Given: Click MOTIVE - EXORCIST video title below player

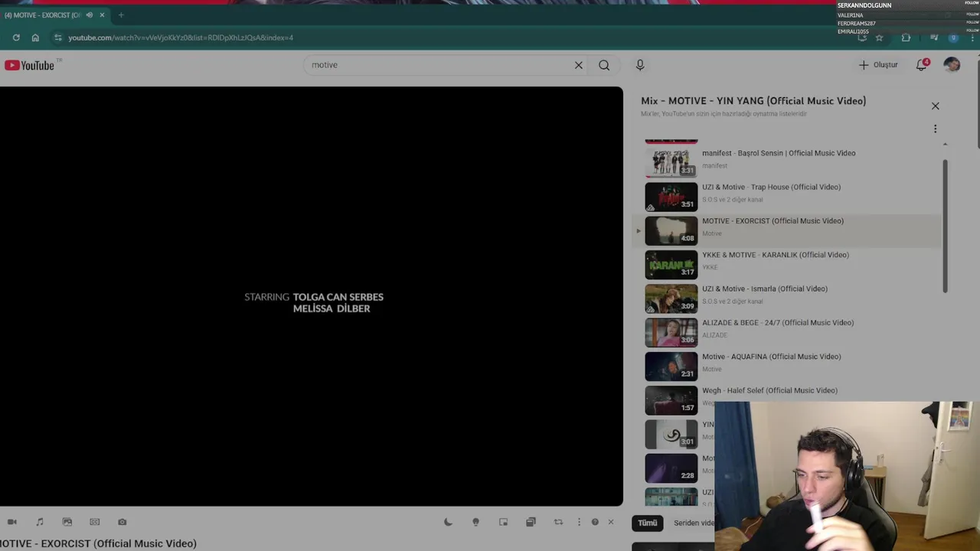Looking at the screenshot, I should pos(98,543).
